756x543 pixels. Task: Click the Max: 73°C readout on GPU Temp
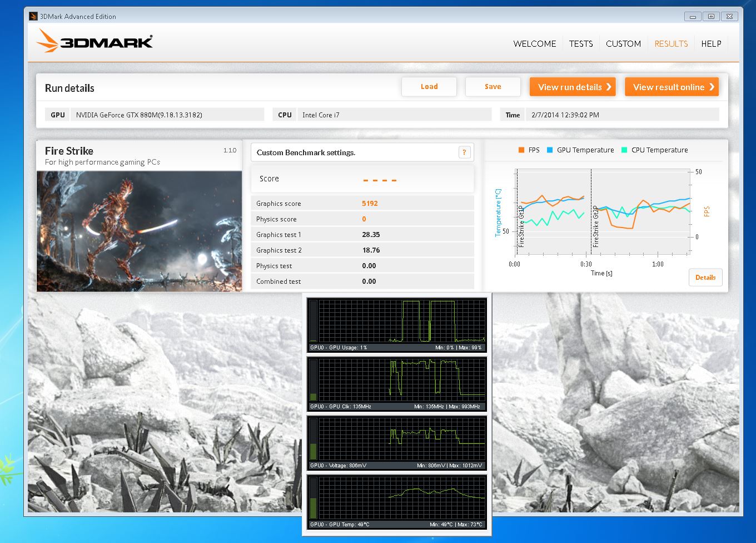[x=470, y=525]
